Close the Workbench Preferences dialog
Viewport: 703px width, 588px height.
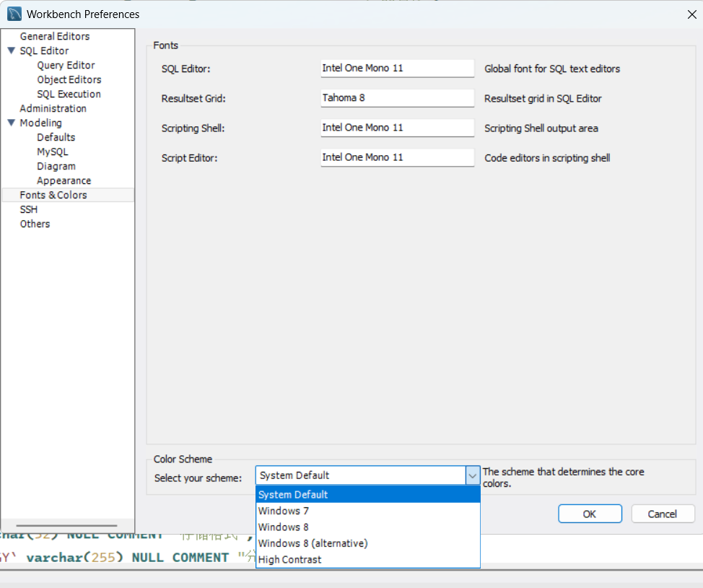[691, 14]
